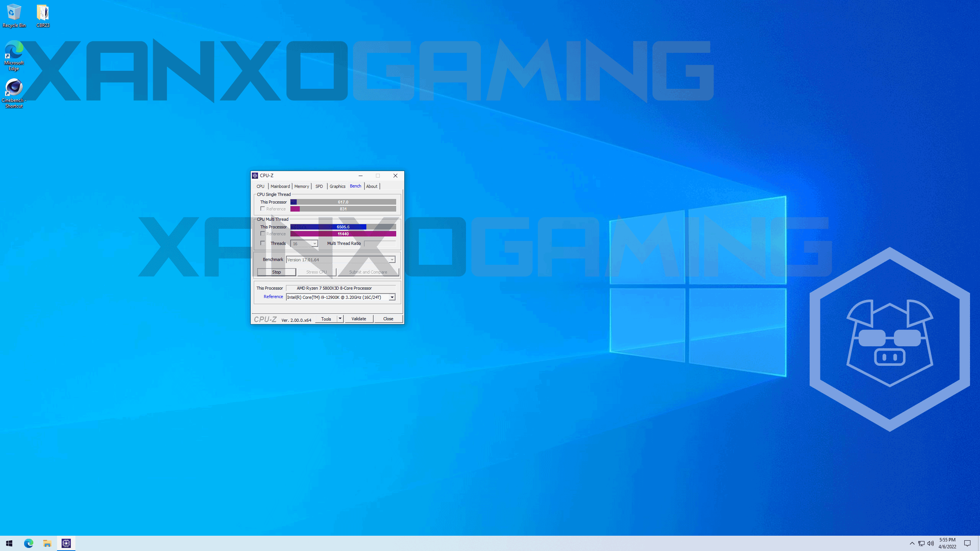Viewport: 980px width, 551px height.
Task: Switch to the Mainboard tab
Action: [280, 186]
